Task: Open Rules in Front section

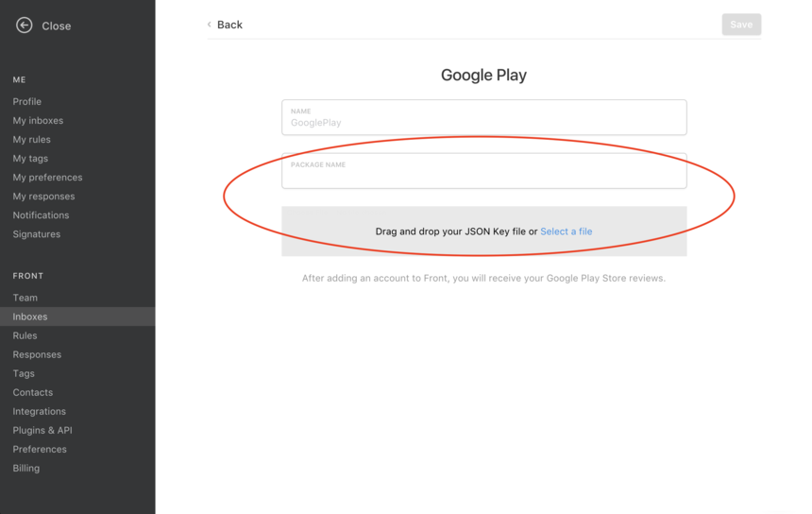Action: 25,335
